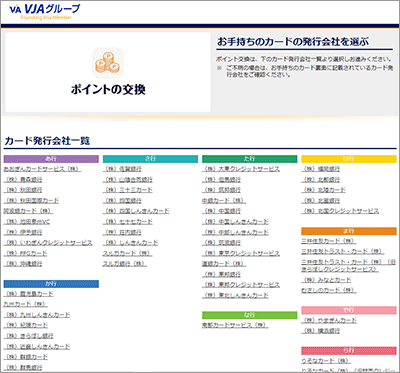The width and height of the screenshot is (400, 373).
Task: Choose （株）東邦クレジットサービス link
Action: point(241,285)
